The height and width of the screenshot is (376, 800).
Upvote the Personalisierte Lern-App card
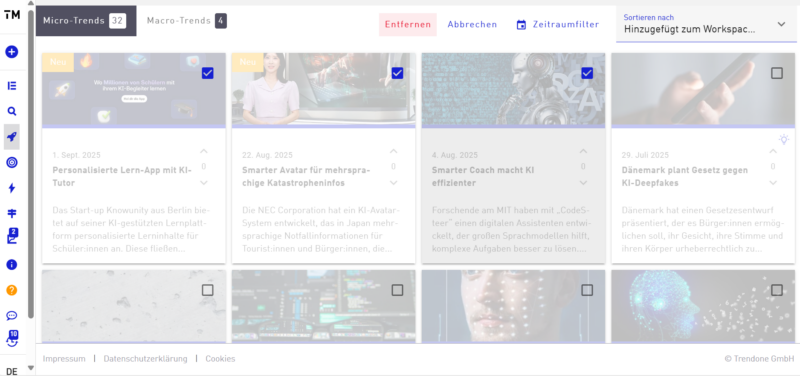coord(204,151)
